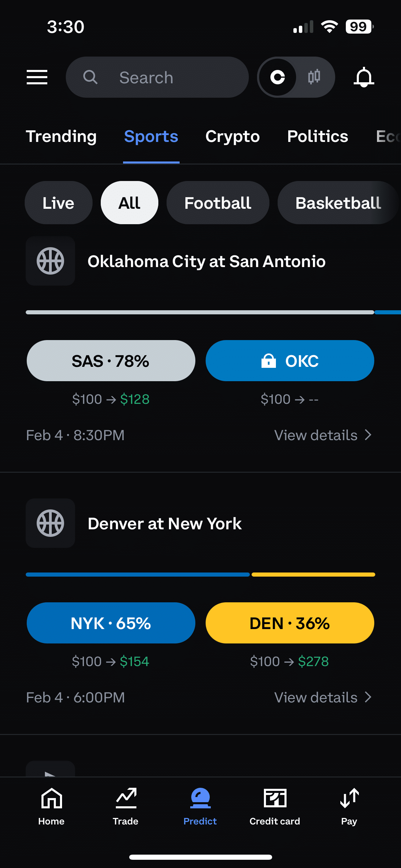The width and height of the screenshot is (401, 868).
Task: Pick DEN at 36% to win
Action: tap(290, 623)
